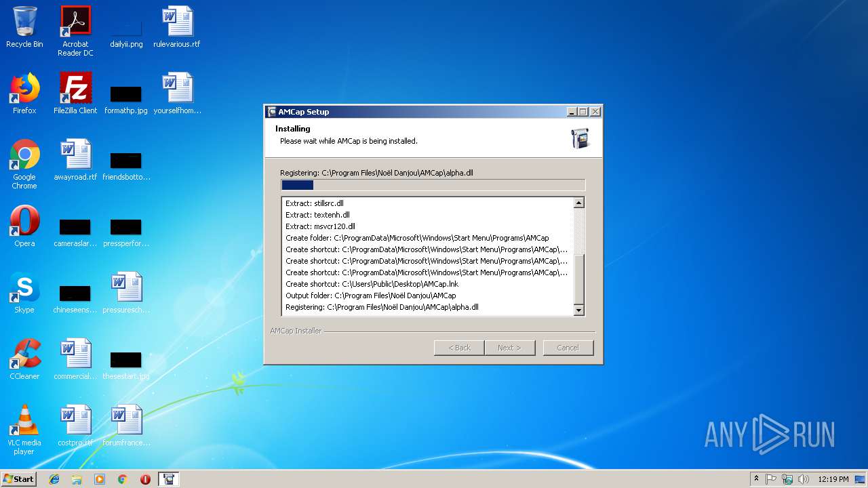Click the Cancel button in installer
The width and height of the screenshot is (868, 488).
568,348
